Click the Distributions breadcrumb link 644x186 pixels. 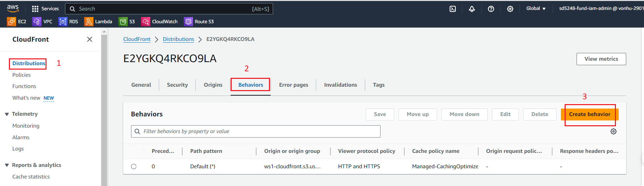(x=178, y=39)
